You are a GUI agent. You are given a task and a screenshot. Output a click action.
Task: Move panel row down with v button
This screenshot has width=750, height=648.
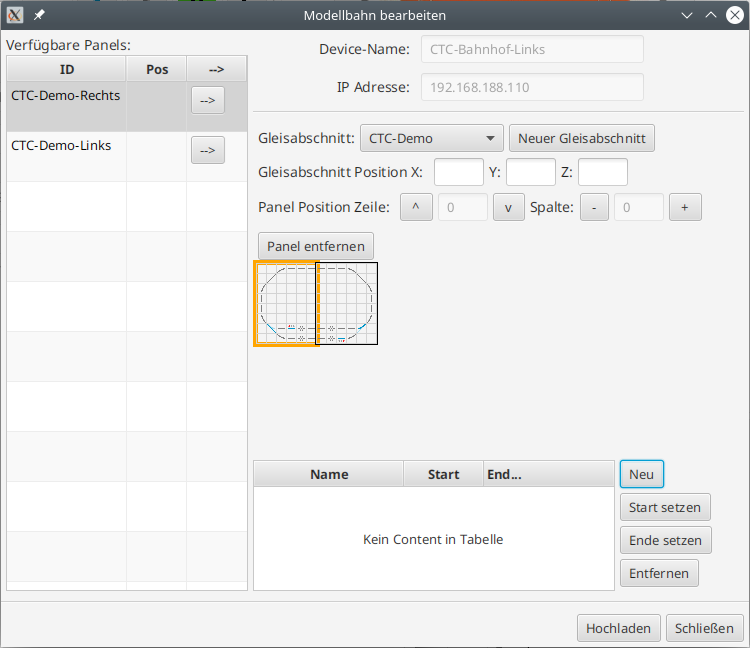508,207
